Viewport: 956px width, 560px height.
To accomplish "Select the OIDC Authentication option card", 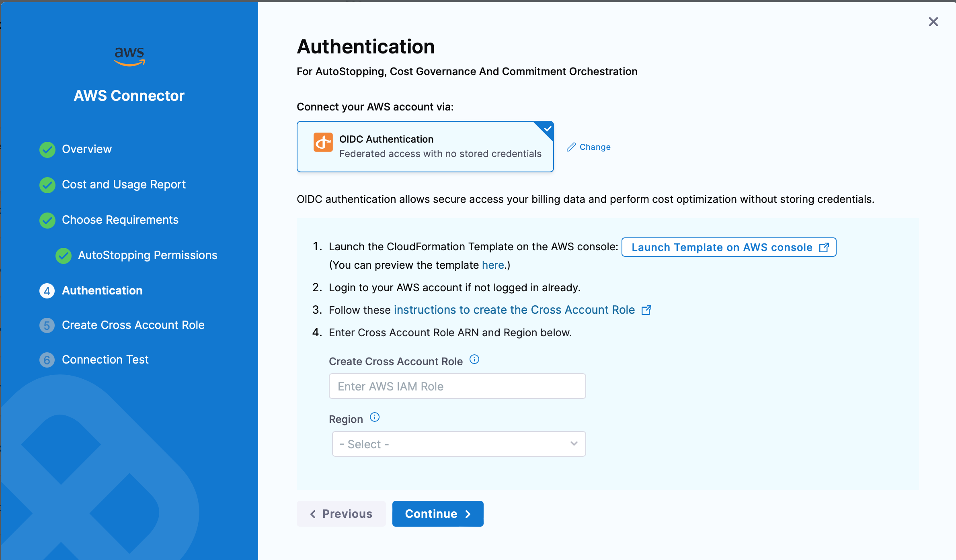I will tap(425, 147).
